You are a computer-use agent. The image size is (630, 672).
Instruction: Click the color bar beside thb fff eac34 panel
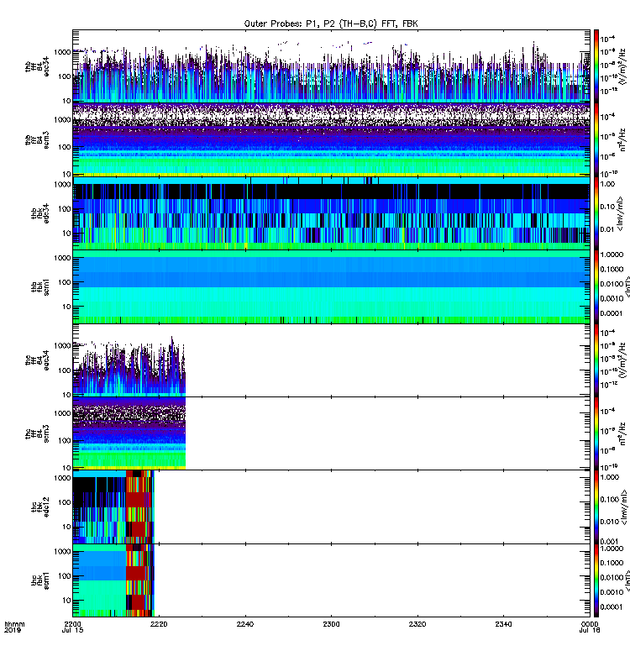pos(596,66)
